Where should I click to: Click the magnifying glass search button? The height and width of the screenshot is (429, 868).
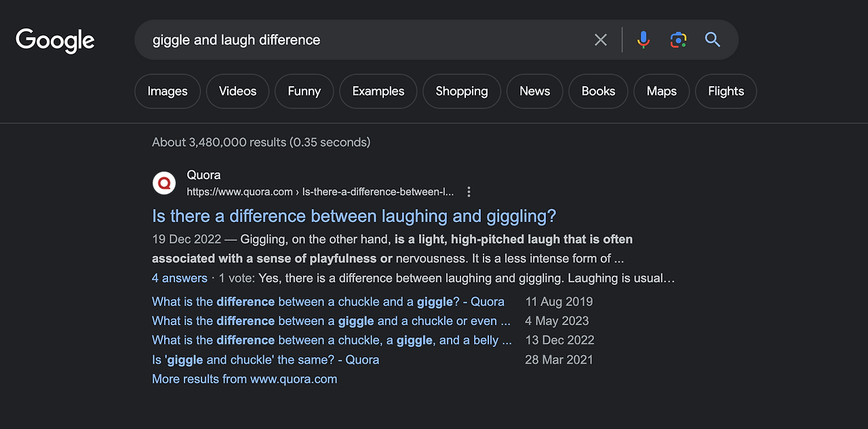pos(712,40)
